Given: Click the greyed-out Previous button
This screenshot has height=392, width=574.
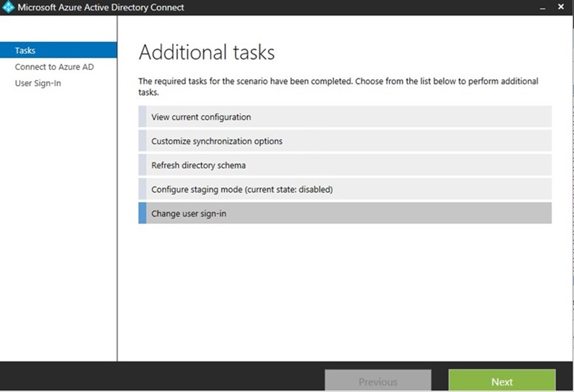Looking at the screenshot, I should click(378, 381).
